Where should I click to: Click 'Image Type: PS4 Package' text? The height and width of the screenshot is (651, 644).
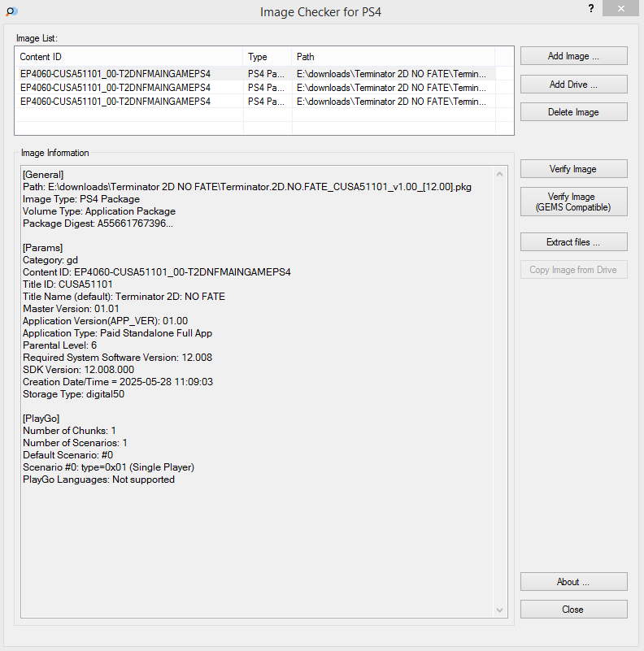tap(81, 199)
